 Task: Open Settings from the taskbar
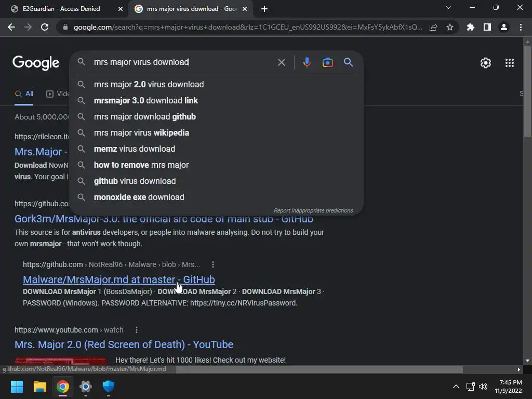[86, 387]
